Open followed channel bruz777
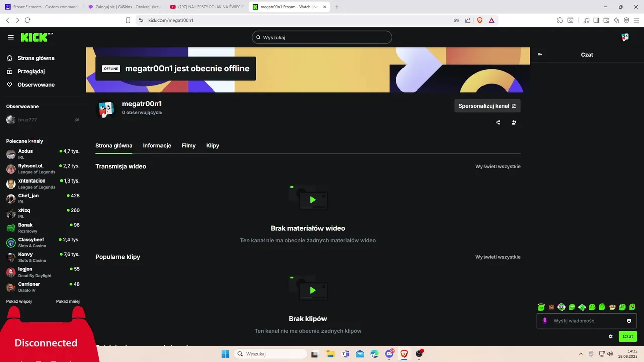The image size is (644, 362). tap(43, 120)
